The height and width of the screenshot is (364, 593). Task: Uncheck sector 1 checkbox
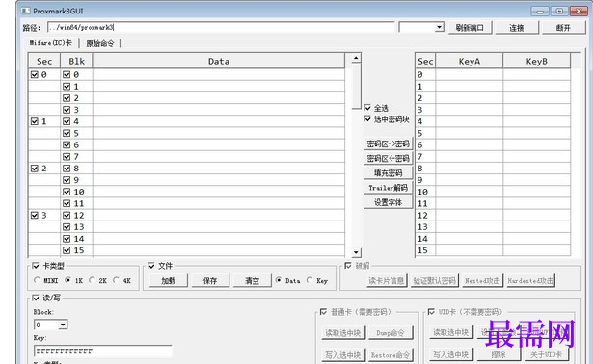[35, 121]
